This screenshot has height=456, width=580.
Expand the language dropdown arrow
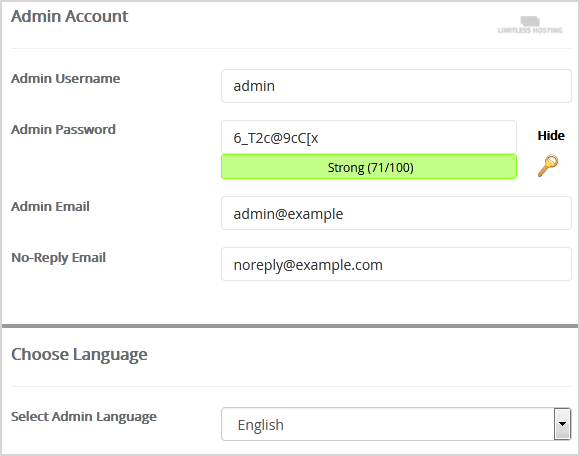[562, 424]
